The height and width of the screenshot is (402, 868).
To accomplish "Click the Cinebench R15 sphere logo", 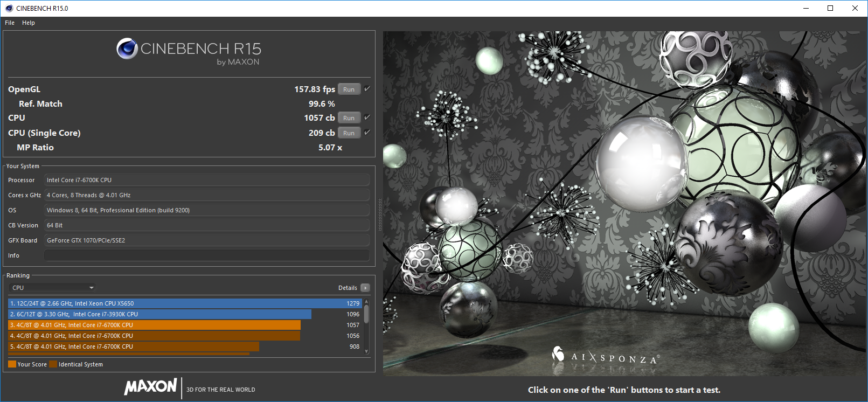I will [127, 49].
